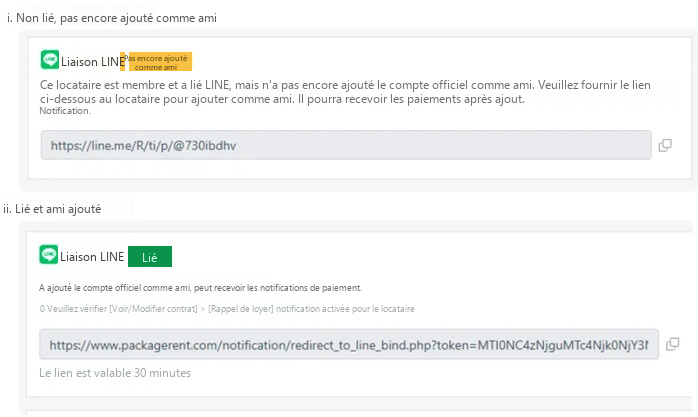Click paragraph starting 'Ce locataire est membre'

pyautogui.click(x=345, y=92)
